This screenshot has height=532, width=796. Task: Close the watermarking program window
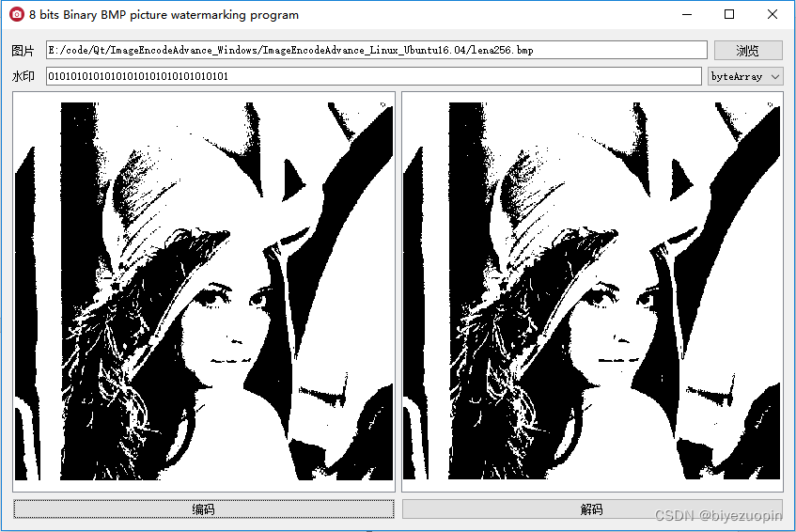click(773, 14)
